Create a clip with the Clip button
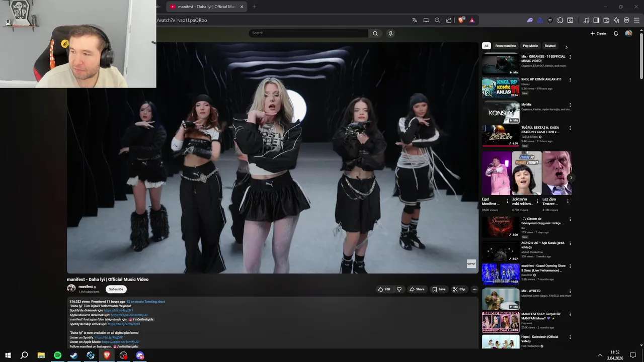 (x=459, y=289)
